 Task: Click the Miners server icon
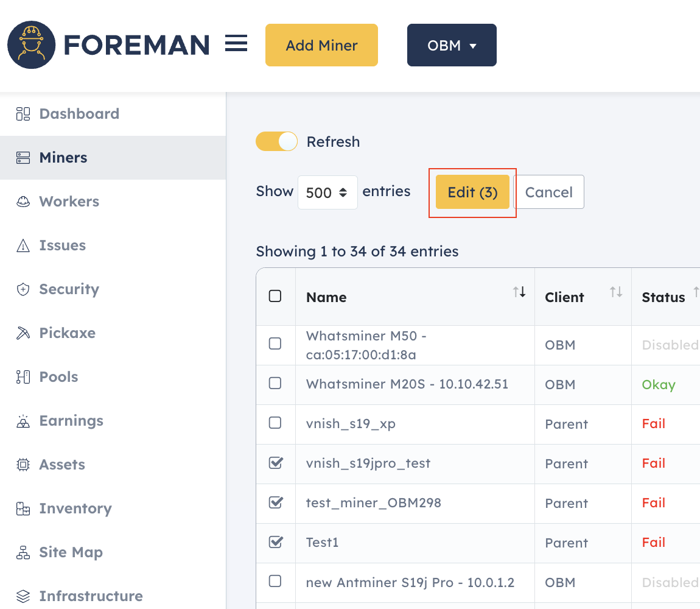pyautogui.click(x=23, y=158)
